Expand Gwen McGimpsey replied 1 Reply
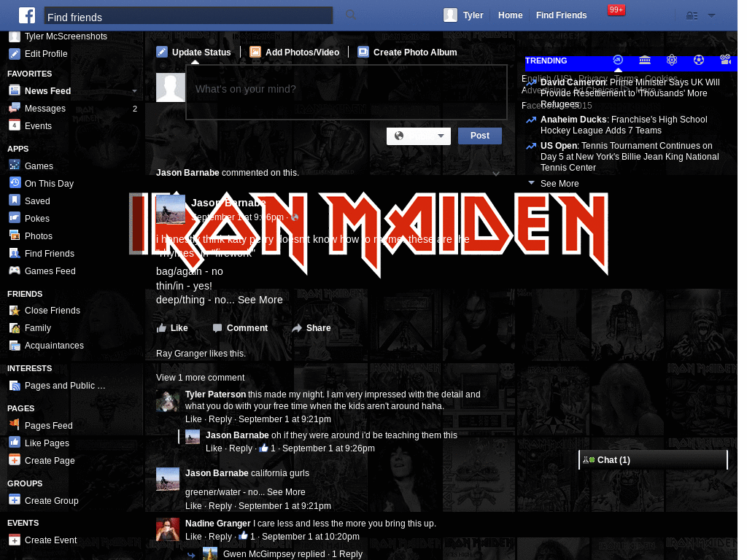Screen dimensions: 747x560 pyautogui.click(x=293, y=554)
